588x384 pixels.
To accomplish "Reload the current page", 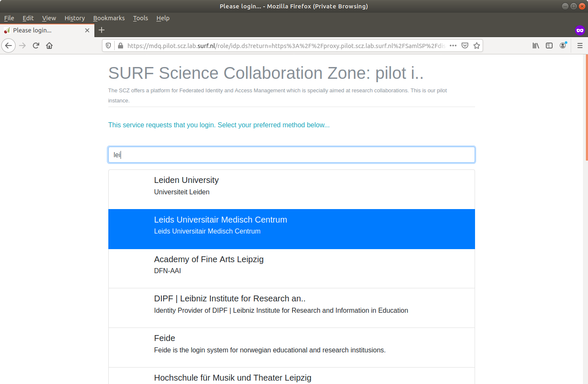I will pyautogui.click(x=36, y=46).
